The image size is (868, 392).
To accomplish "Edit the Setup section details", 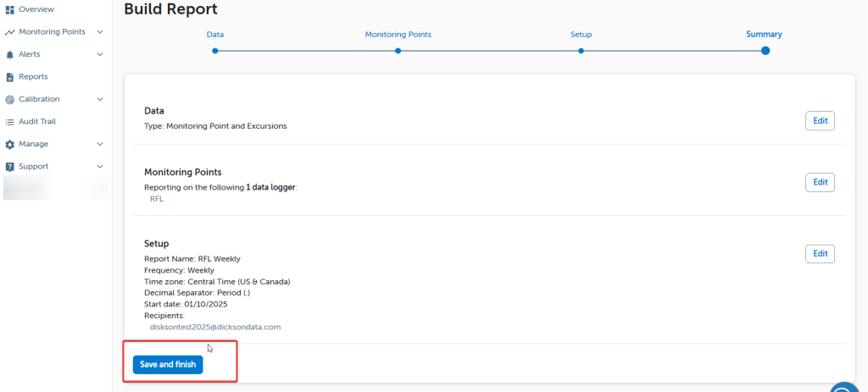I will 819,254.
